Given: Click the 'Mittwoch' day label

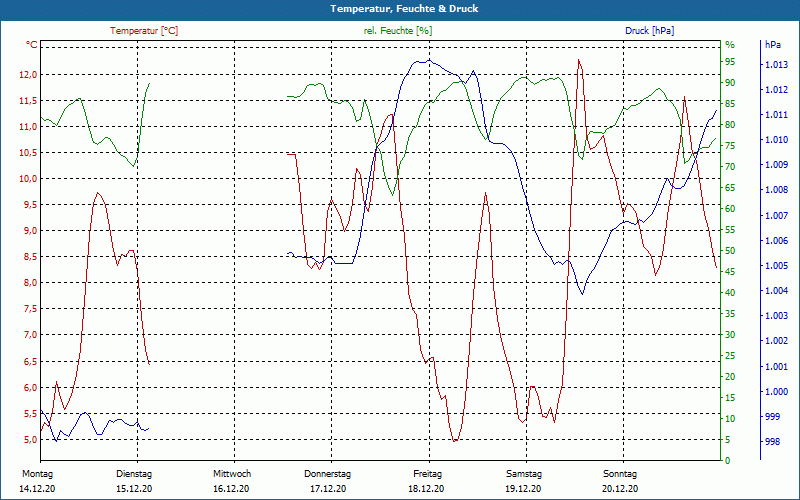Looking at the screenshot, I should point(232,474).
